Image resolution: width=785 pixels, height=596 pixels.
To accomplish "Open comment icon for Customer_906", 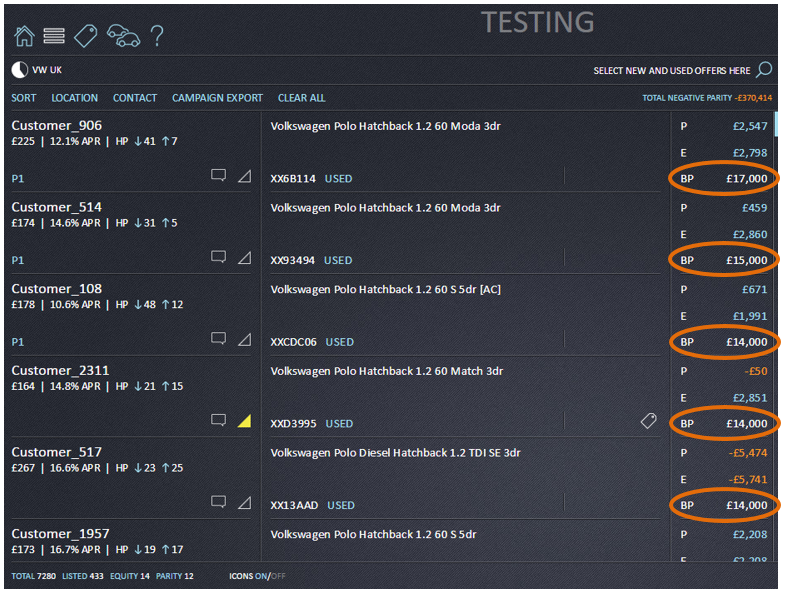I will (x=218, y=175).
